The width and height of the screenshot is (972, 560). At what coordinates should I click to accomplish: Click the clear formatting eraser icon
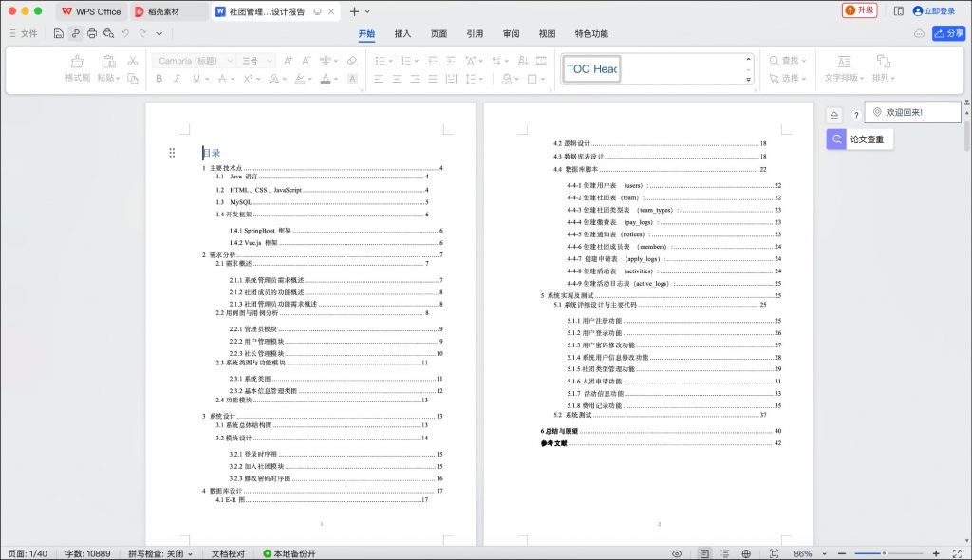coord(350,61)
